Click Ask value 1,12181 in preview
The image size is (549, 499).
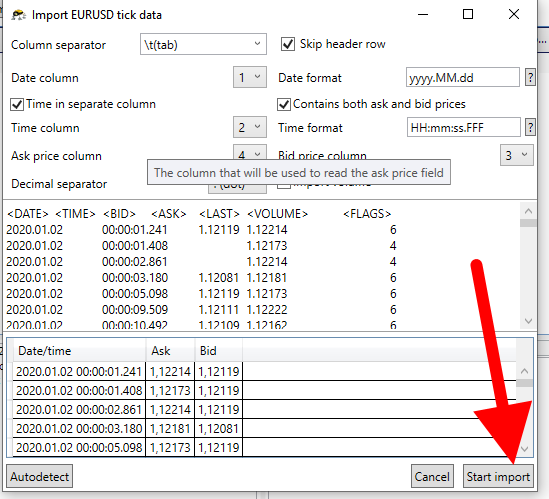click(170, 428)
